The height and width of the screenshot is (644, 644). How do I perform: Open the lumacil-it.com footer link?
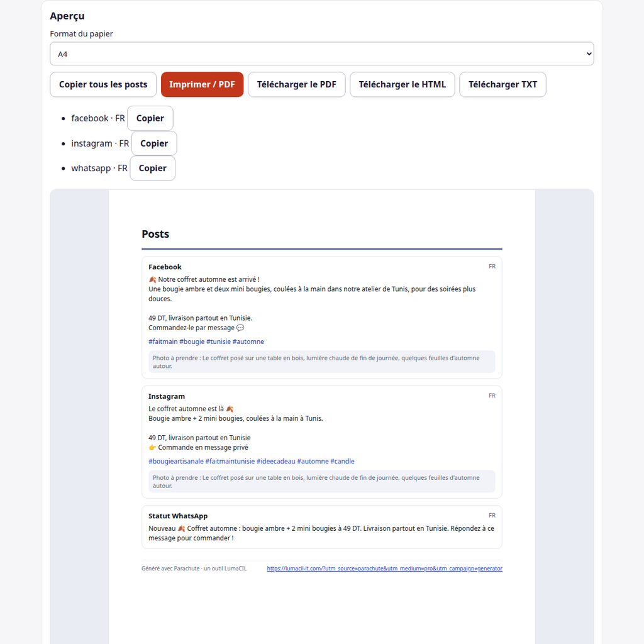tap(384, 569)
